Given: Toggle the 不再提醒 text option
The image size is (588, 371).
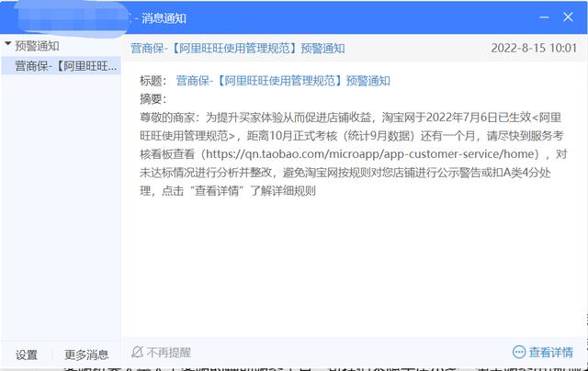Looking at the screenshot, I should [168, 352].
